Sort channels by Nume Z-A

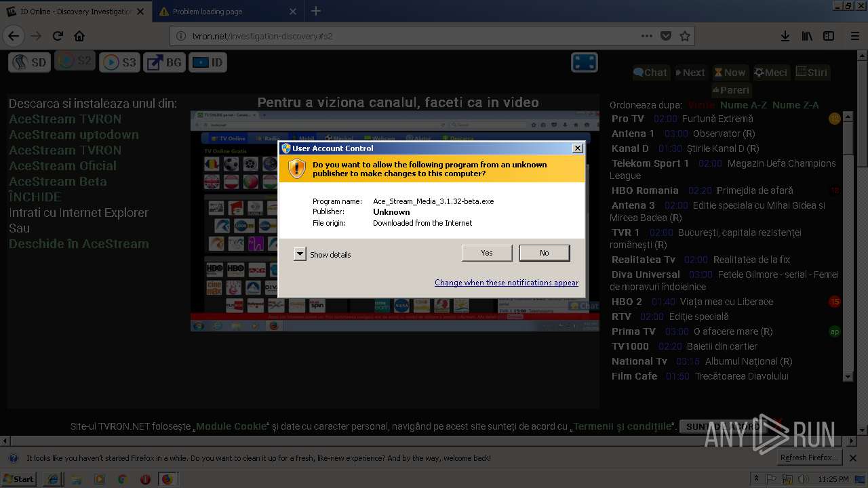pos(795,105)
